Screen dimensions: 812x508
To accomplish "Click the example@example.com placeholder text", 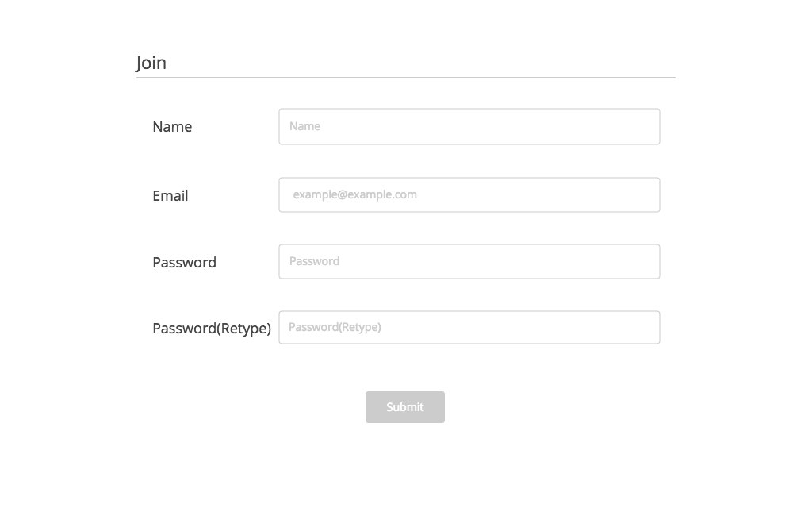I will coord(354,194).
